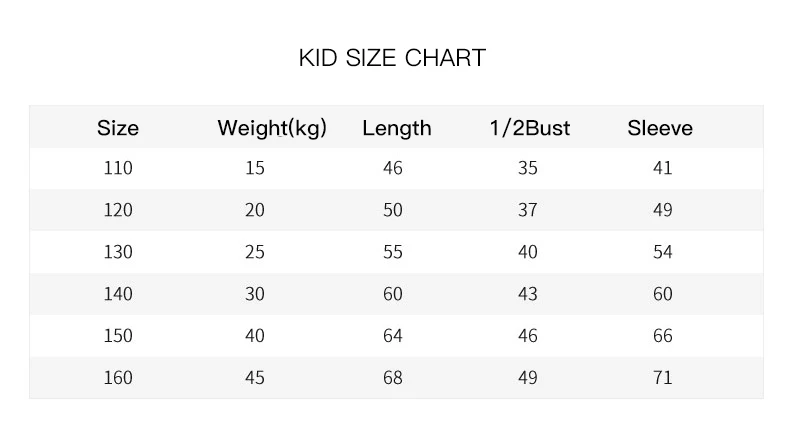790x436 pixels.
Task: Select size 110 in the Size column
Action: [118, 168]
